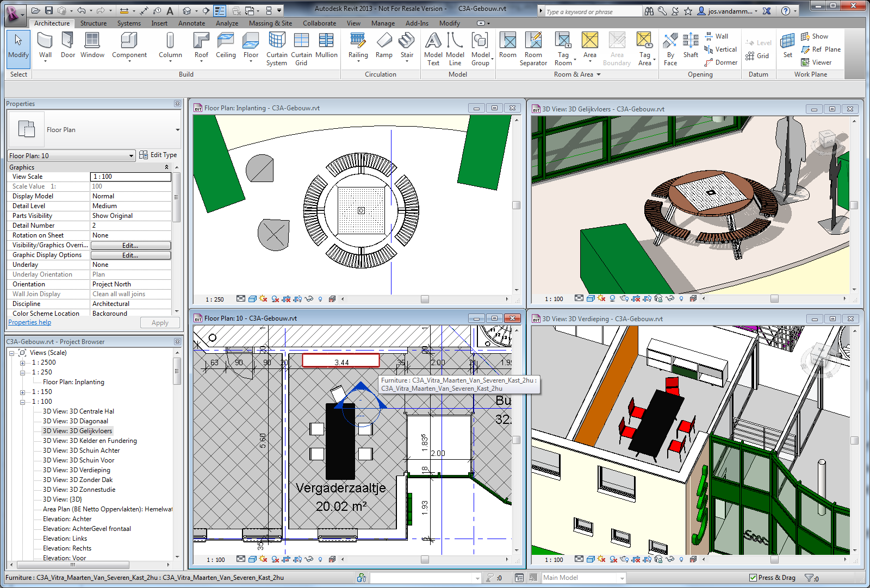Click the Ceiling tool
Image resolution: width=870 pixels, height=588 pixels.
[226, 46]
